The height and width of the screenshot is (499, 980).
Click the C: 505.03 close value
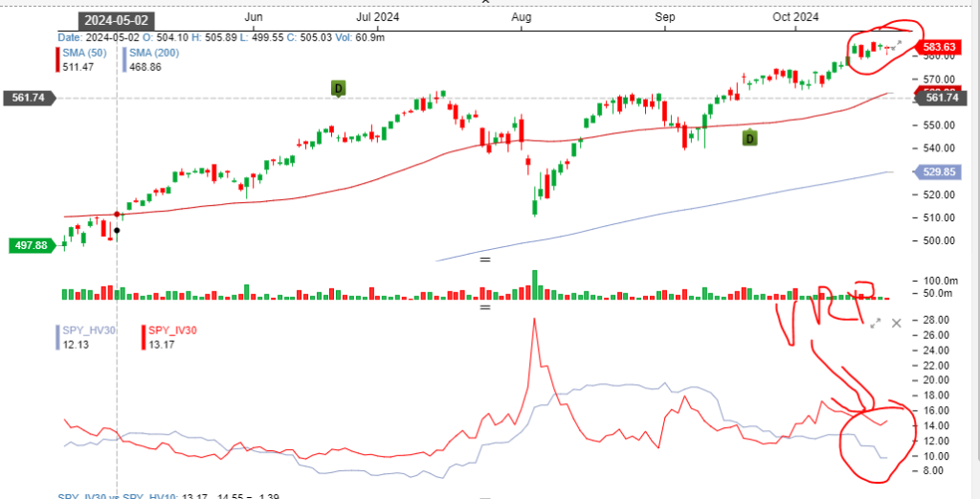[x=311, y=38]
